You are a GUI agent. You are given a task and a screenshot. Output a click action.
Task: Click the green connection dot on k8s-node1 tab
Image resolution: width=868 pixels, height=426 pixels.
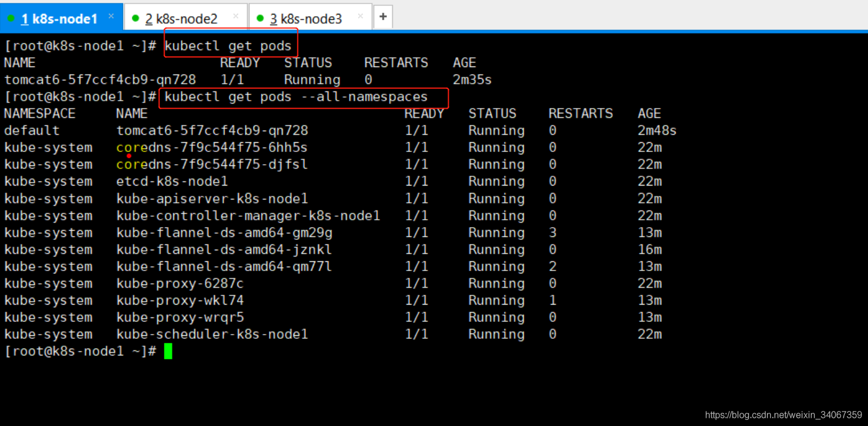click(x=11, y=18)
